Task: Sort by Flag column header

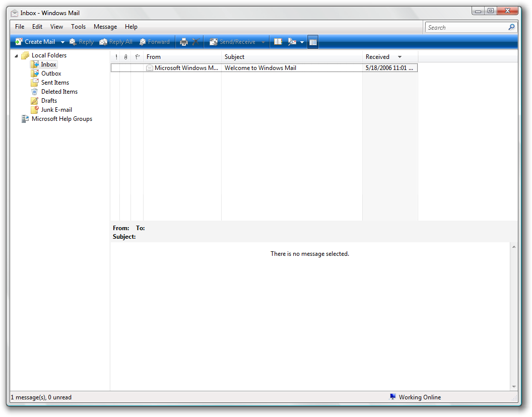Action: (x=137, y=57)
